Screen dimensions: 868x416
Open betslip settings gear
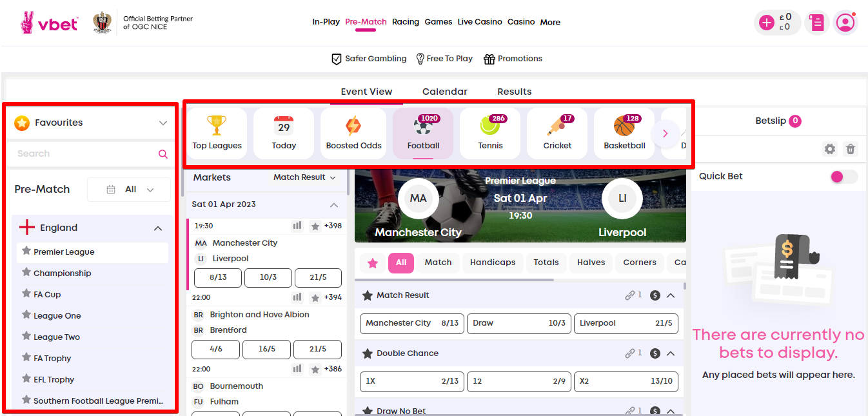pyautogui.click(x=830, y=149)
